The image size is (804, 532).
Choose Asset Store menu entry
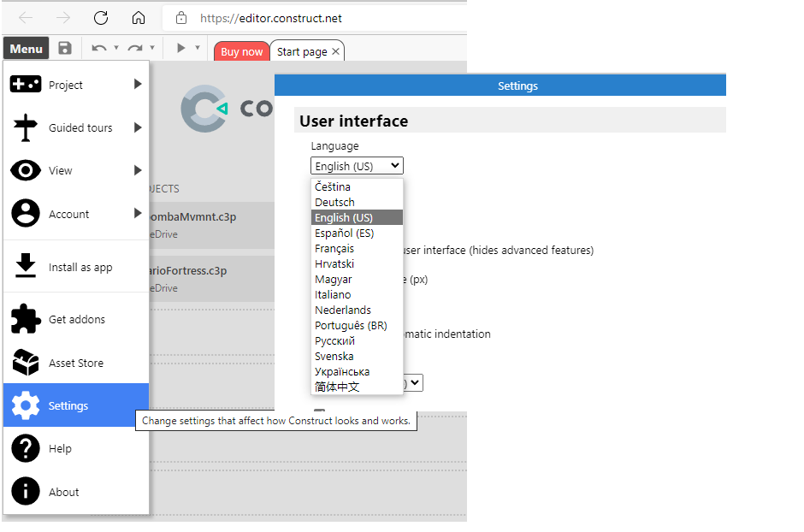[x=76, y=363]
